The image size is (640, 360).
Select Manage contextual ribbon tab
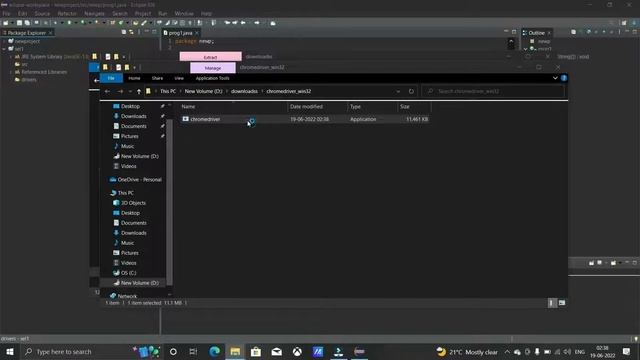[x=213, y=68]
